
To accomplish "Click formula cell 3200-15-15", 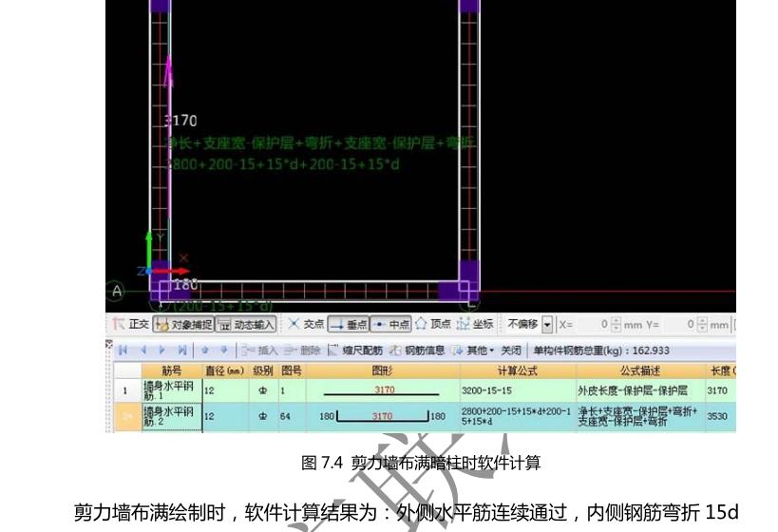I will pos(518,390).
